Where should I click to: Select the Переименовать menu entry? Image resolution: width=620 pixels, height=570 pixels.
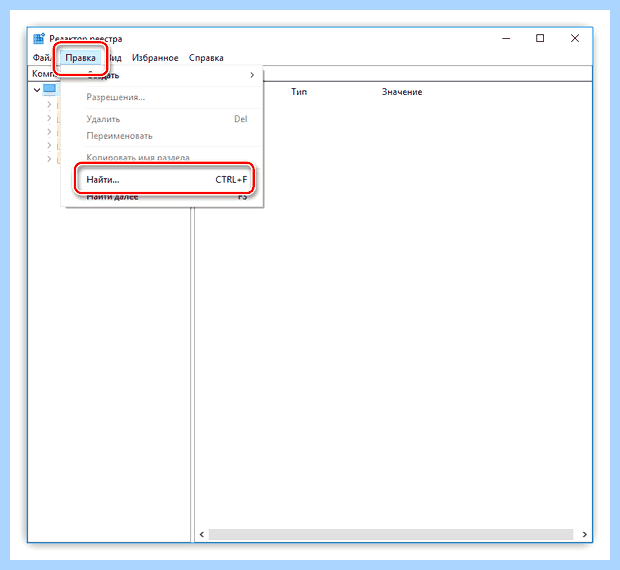(x=163, y=136)
